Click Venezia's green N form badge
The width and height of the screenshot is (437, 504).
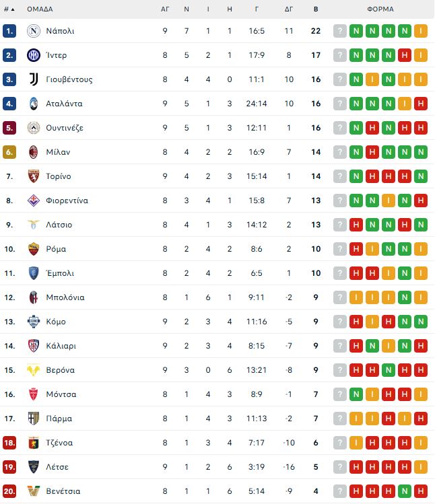[x=405, y=491]
